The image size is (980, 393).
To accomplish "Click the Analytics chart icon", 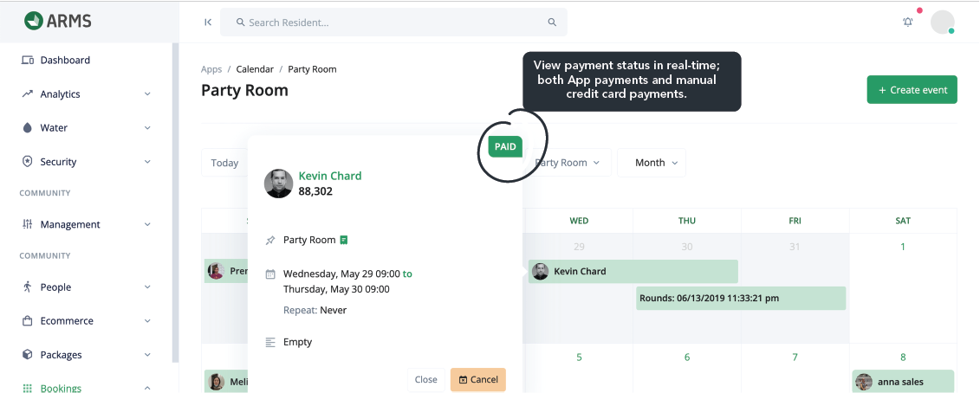I will pyautogui.click(x=27, y=93).
